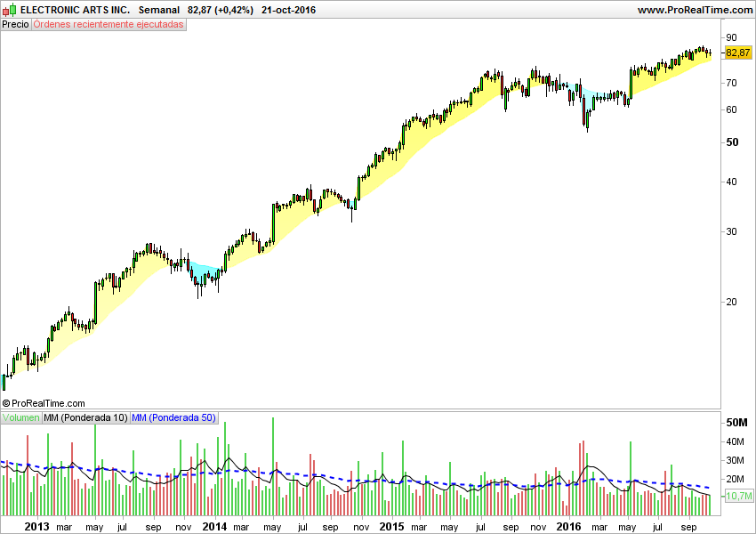This screenshot has height=534, width=756.
Task: Click the green 10,7M volume tag
Action: [x=739, y=497]
